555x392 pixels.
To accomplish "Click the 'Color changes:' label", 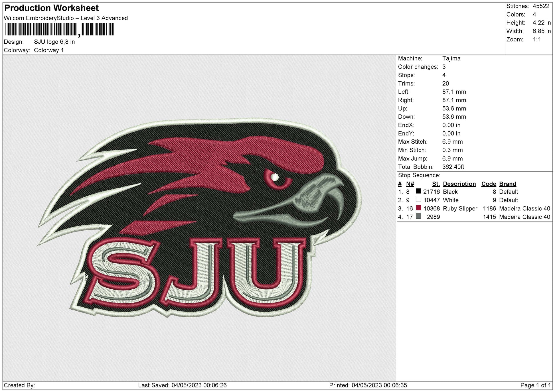I will pos(418,67).
